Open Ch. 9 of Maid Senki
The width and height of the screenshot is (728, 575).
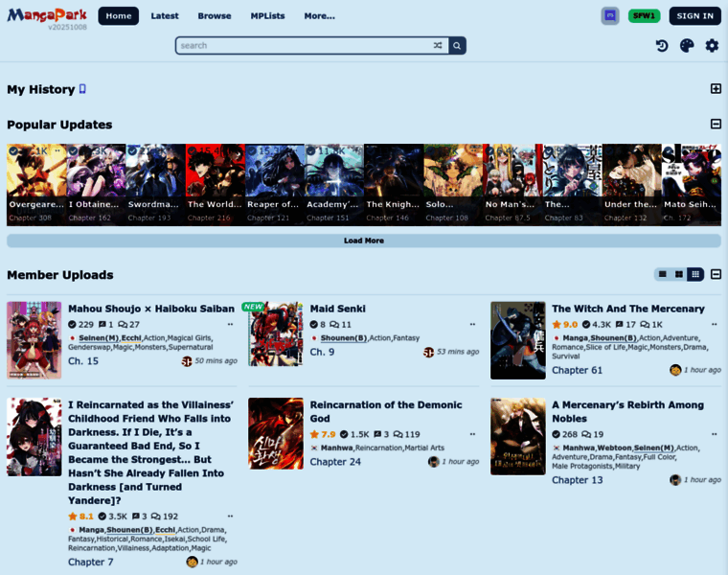[x=322, y=352]
